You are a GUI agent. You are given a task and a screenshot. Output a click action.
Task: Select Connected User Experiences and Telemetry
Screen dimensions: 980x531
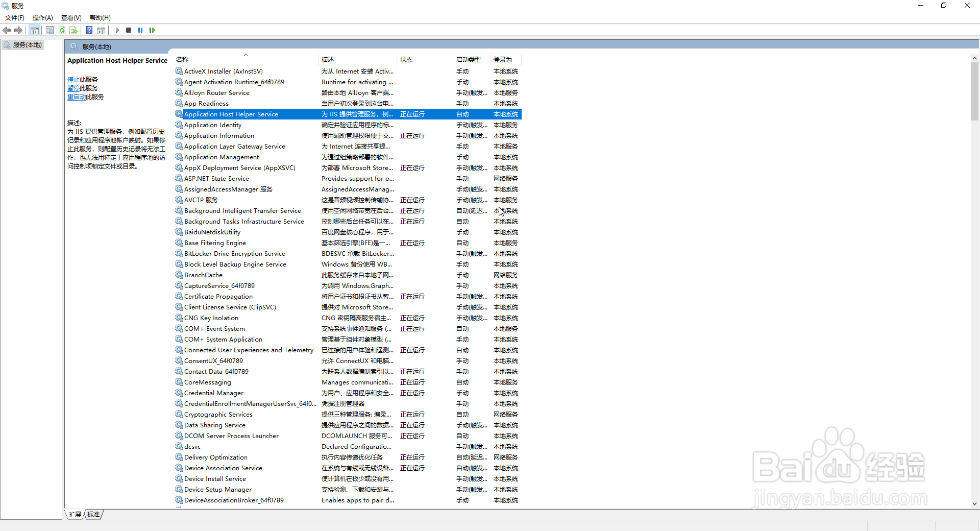pyautogui.click(x=348, y=350)
